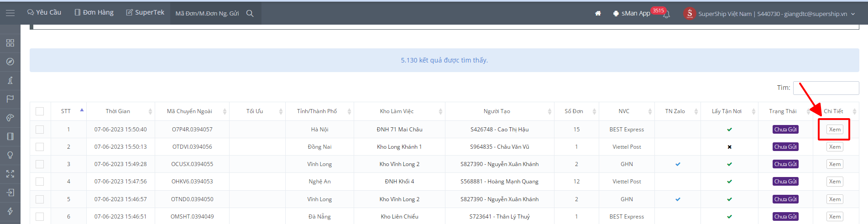This screenshot has height=224, width=868.
Task: Click the home icon in top bar
Action: [x=598, y=13]
